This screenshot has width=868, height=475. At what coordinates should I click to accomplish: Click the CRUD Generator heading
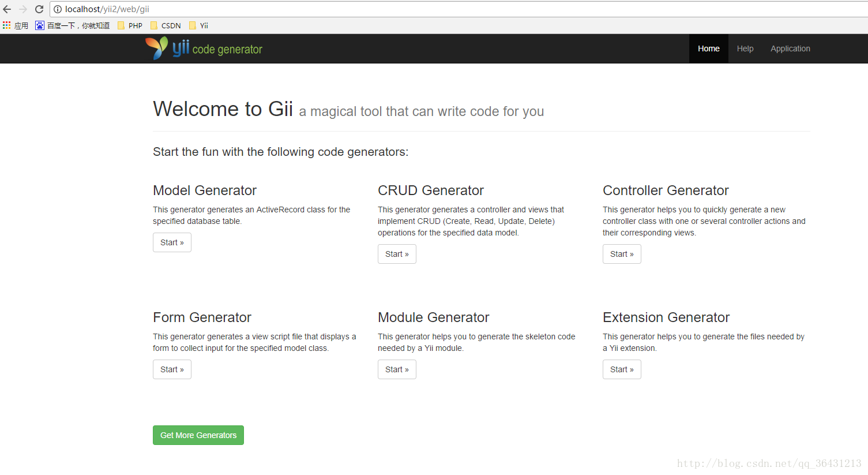point(431,190)
